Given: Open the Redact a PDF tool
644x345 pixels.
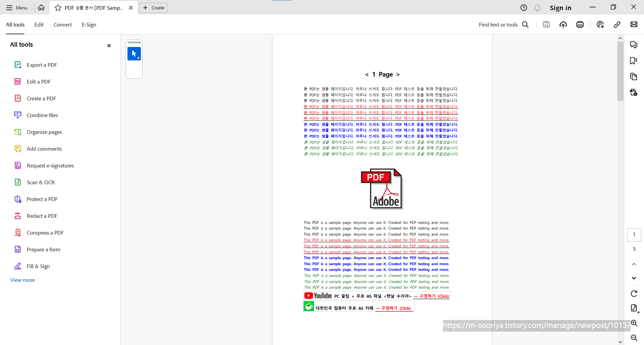Looking at the screenshot, I should tap(36, 216).
